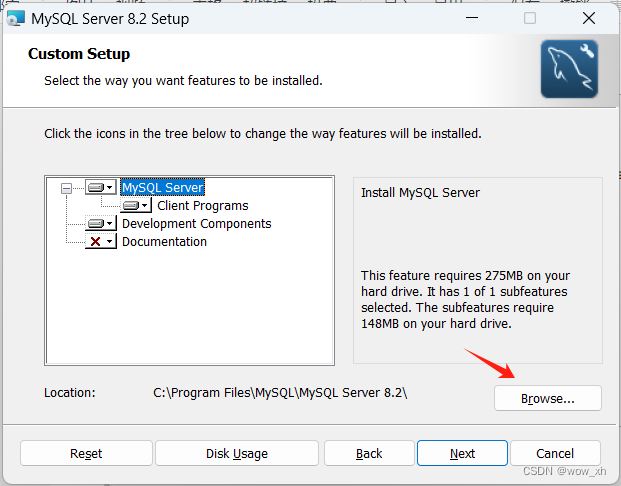Select the Client Programs tree item
Screen dimensions: 621x486
click(x=203, y=206)
